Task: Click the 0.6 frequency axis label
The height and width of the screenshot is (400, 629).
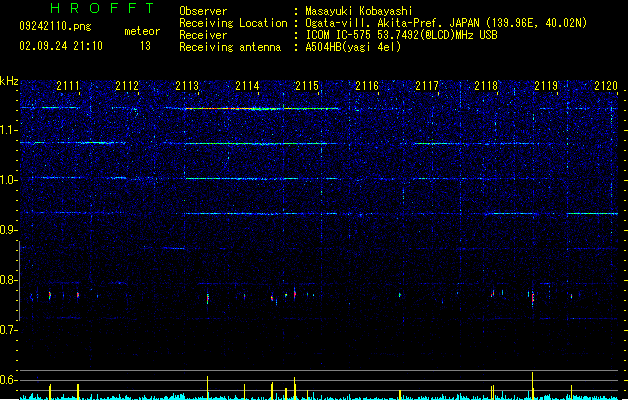Action: (x=9, y=380)
